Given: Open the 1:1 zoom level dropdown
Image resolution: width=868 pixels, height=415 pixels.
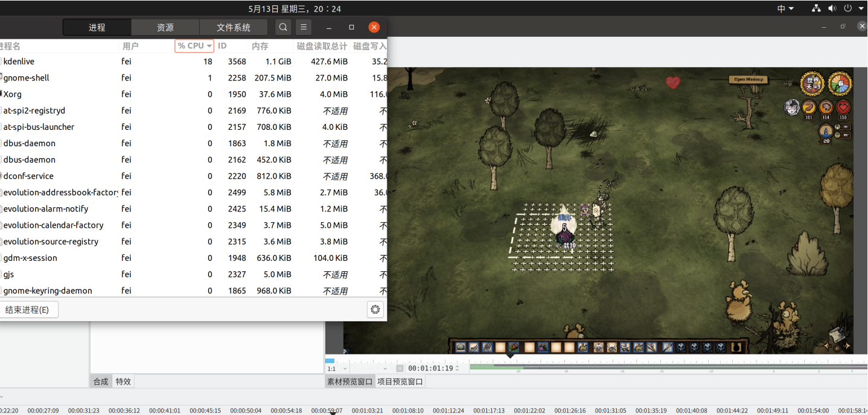Looking at the screenshot, I should (x=337, y=368).
